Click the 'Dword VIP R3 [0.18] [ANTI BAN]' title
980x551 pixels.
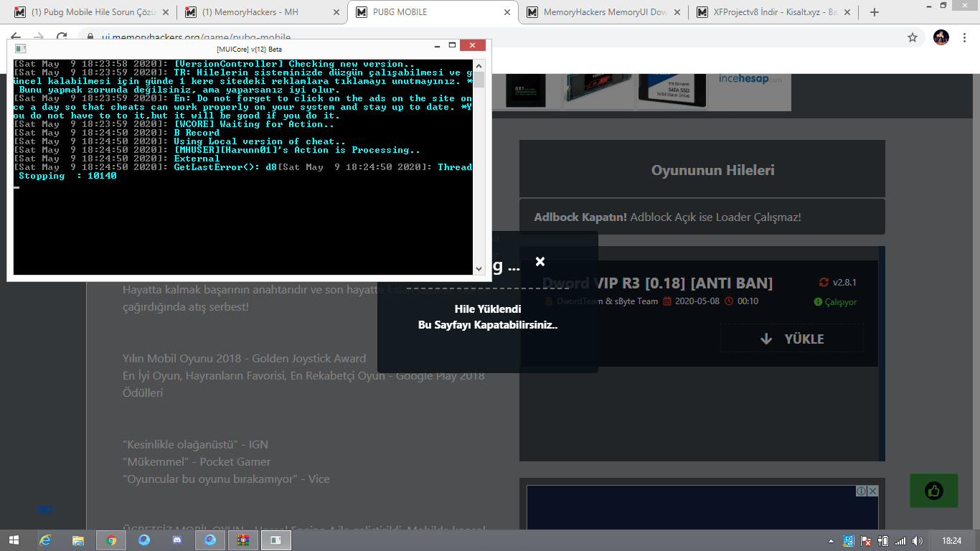[657, 283]
